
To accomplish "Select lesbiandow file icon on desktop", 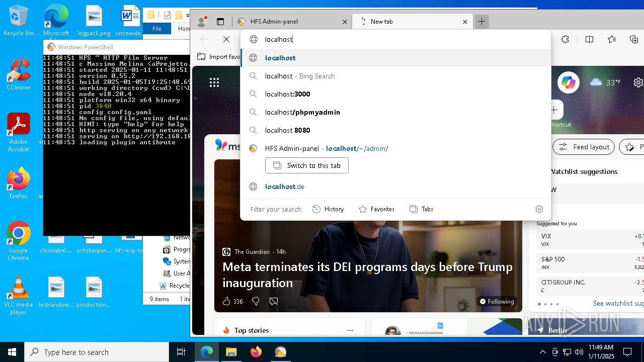I will 56,292.
